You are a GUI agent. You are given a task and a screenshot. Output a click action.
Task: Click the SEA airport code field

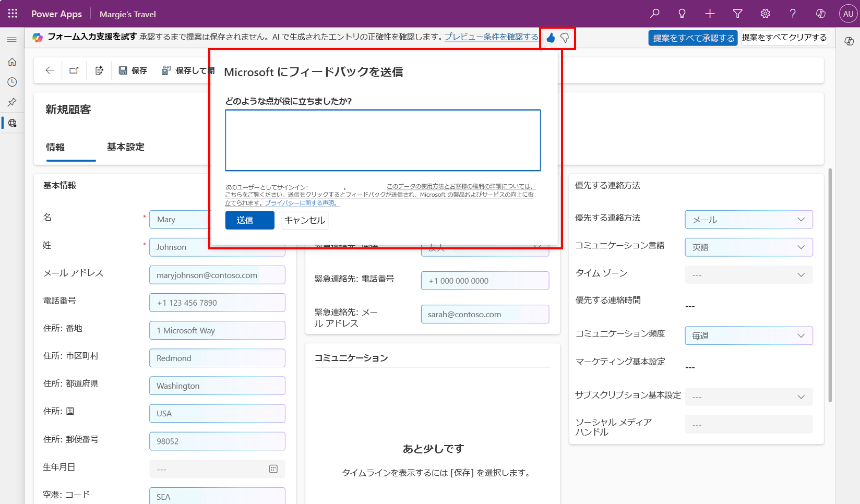217,496
